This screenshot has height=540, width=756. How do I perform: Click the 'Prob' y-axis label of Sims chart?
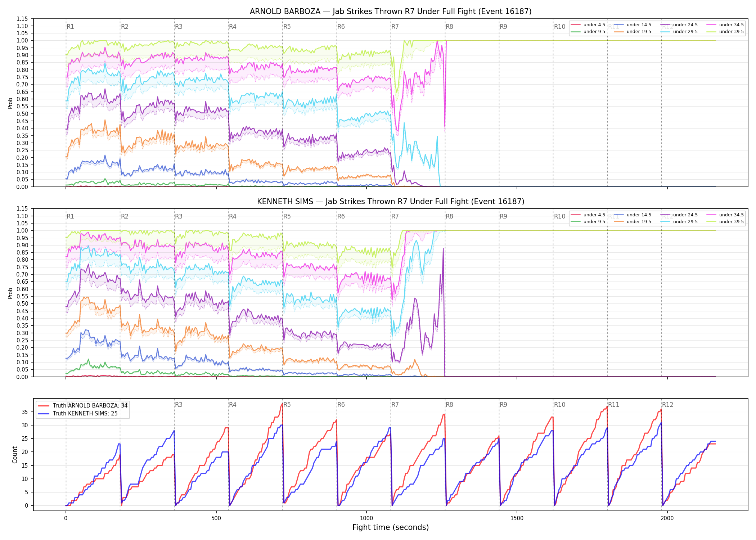coord(10,293)
